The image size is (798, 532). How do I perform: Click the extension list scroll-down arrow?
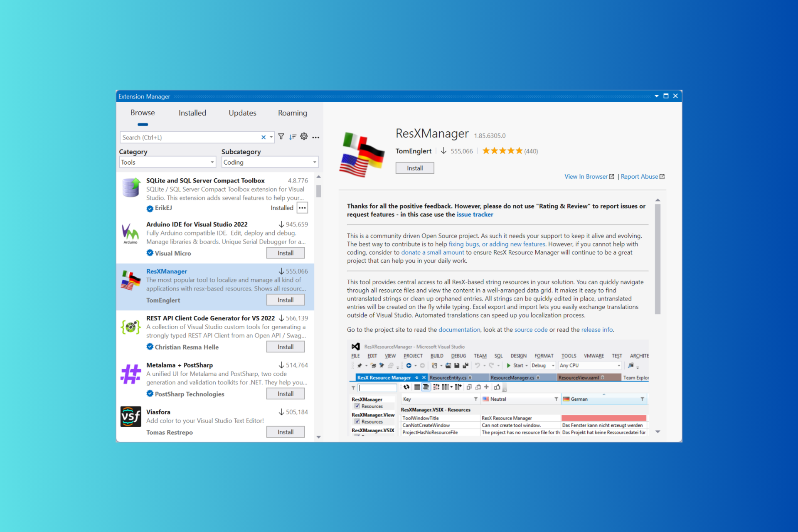[x=318, y=437]
